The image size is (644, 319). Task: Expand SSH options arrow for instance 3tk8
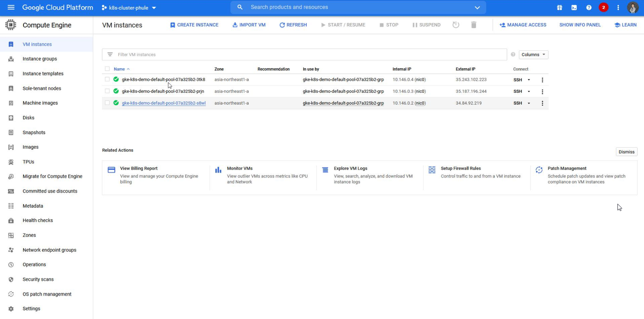(x=529, y=80)
